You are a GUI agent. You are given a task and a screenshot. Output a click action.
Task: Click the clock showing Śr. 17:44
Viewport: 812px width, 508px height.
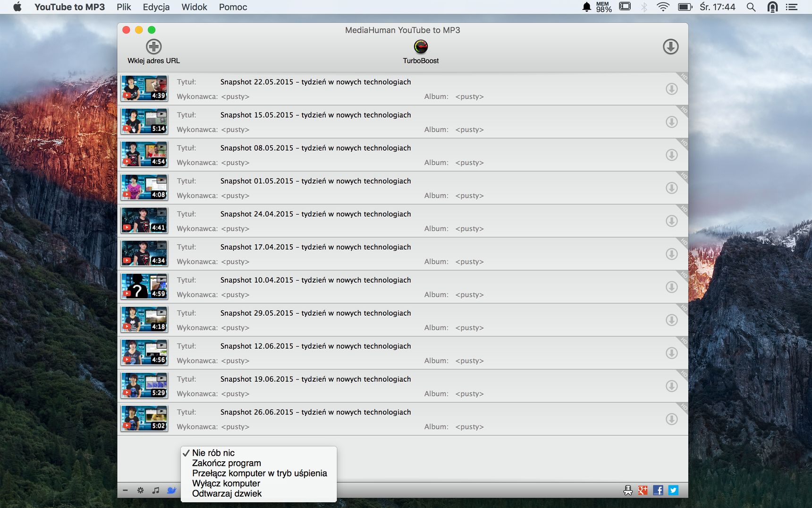718,7
